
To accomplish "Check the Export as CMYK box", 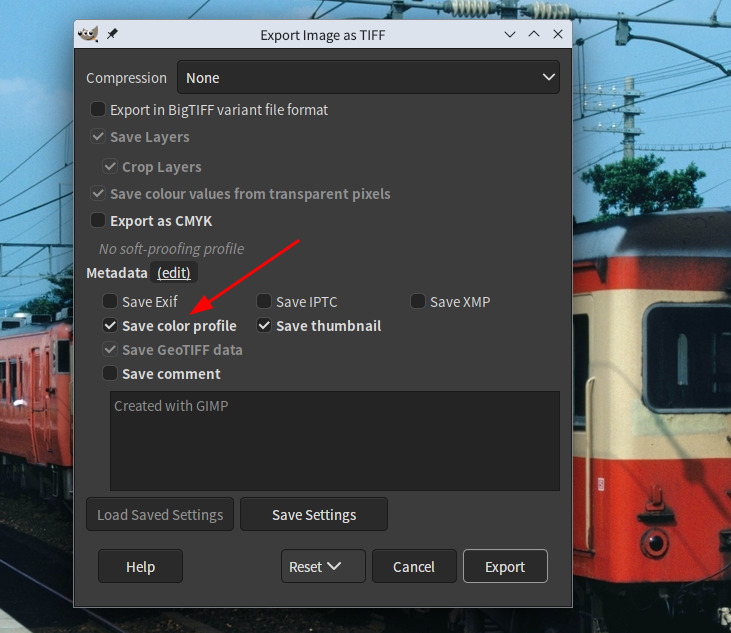I will pos(98,220).
